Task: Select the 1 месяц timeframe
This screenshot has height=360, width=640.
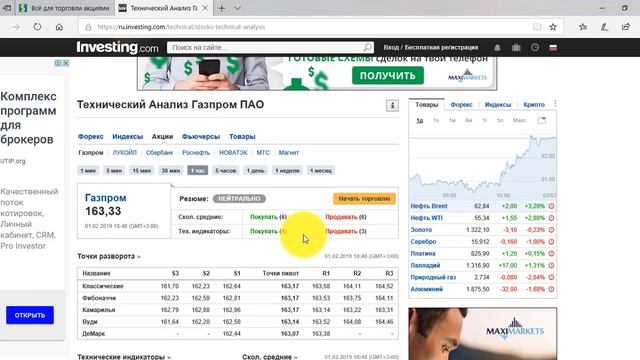Action: (x=321, y=171)
